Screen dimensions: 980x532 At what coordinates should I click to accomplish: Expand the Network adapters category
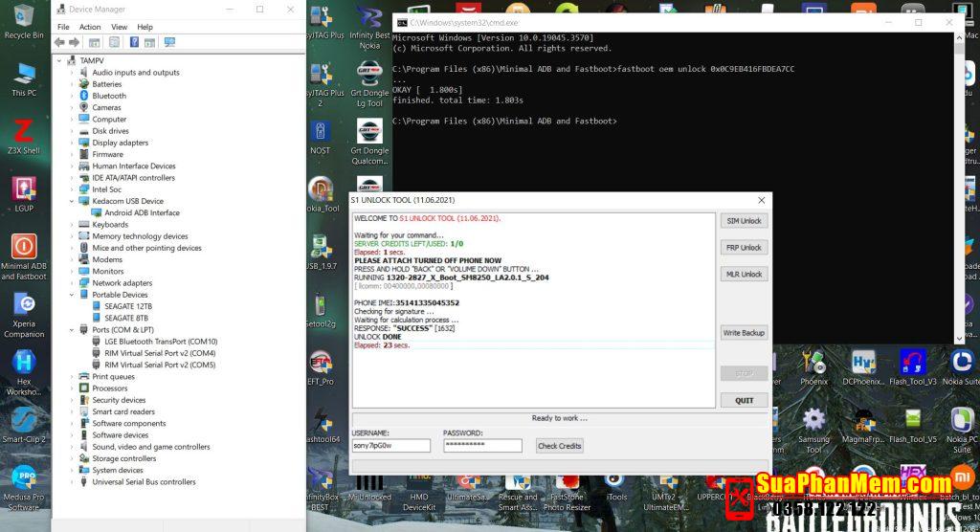pyautogui.click(x=72, y=283)
